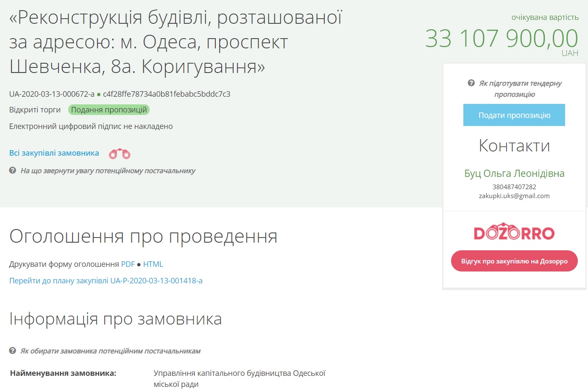This screenshot has width=588, height=389.
Task: Open the PDF print form link
Action: (x=128, y=264)
